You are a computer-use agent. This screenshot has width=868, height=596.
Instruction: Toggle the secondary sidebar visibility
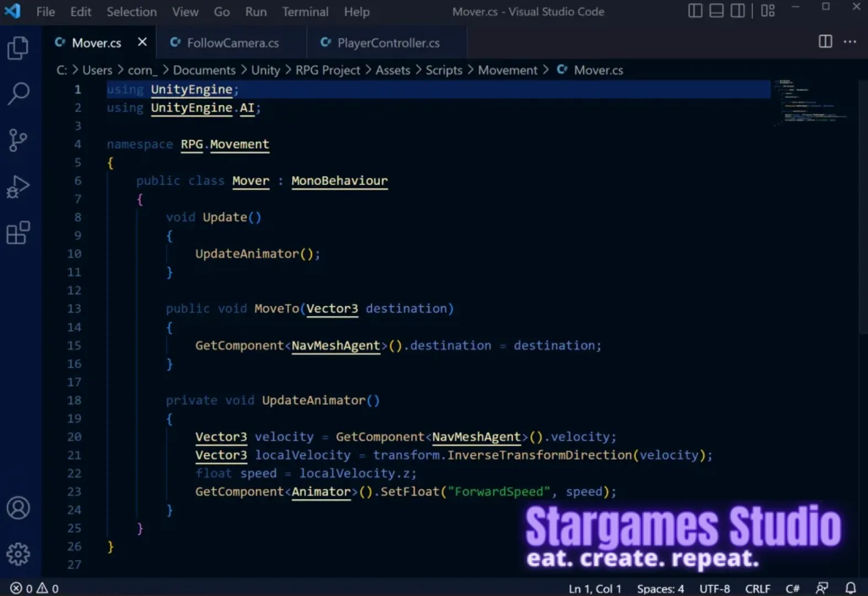(x=738, y=11)
